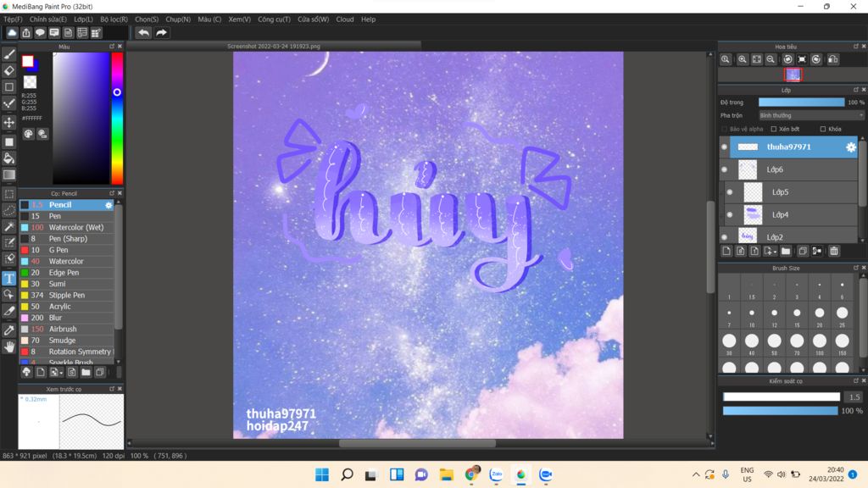
Task: Enable the Khóa checkbox
Action: point(822,129)
